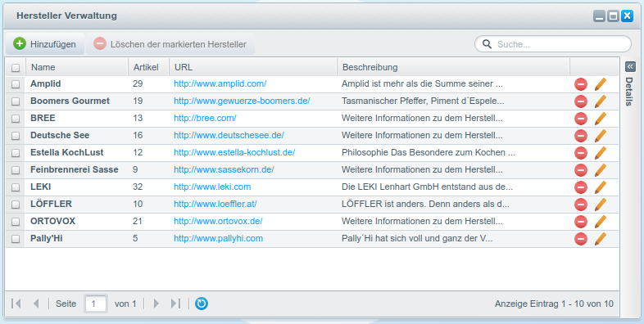The image size is (644, 324).
Task: Jump to the last page
Action: tap(175, 304)
